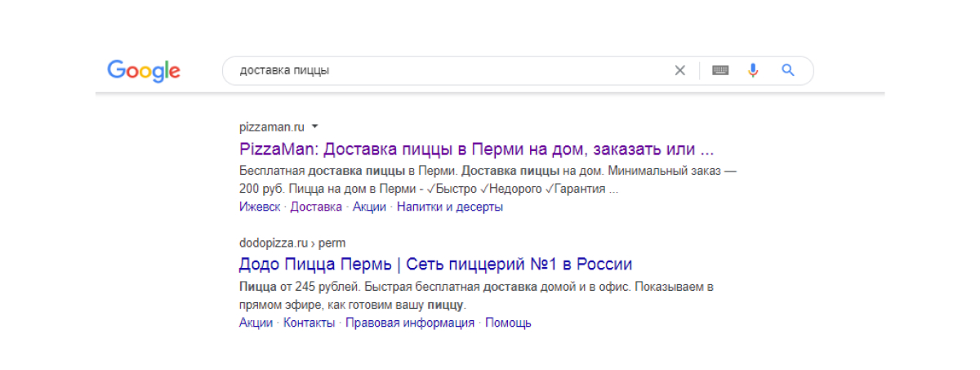Open the Акции sitelink under Додо Пицца
980x370 pixels.
[x=256, y=323]
